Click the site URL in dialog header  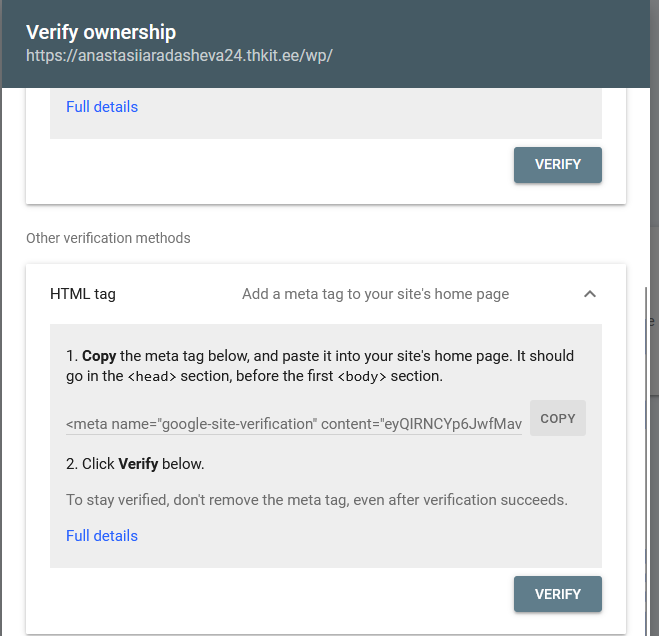[x=179, y=56]
